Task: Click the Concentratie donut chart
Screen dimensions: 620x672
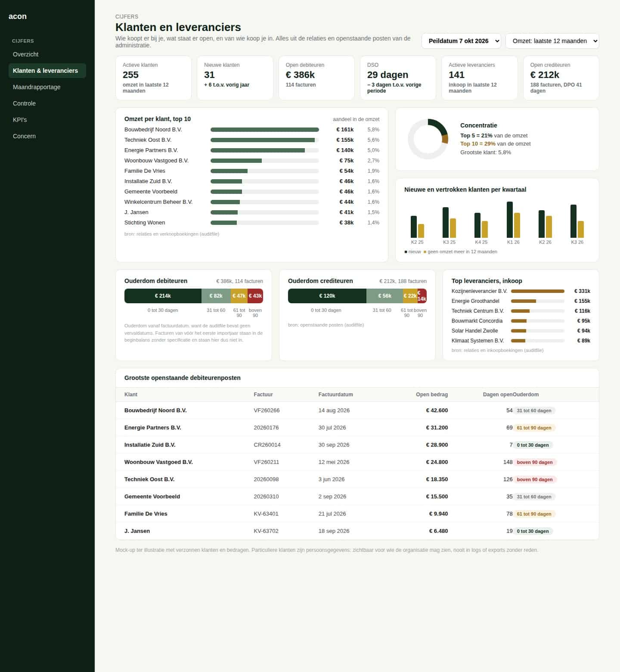Action: pyautogui.click(x=428, y=139)
